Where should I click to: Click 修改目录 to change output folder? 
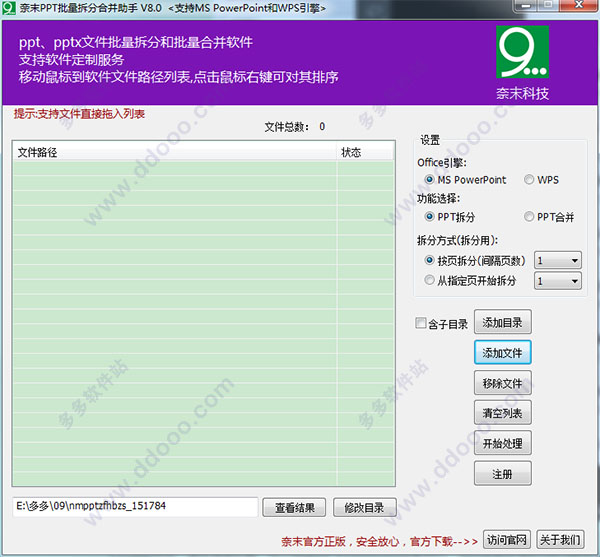click(x=364, y=508)
